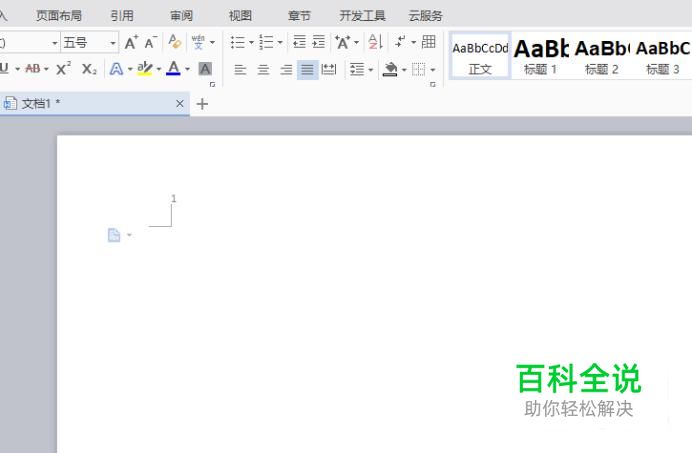The image size is (692, 453).
Task: Close the 文档1 document tab
Action: click(180, 104)
